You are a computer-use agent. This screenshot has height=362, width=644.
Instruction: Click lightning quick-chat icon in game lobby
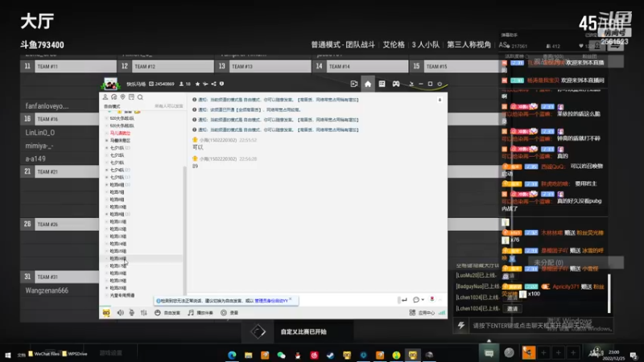pos(461,326)
